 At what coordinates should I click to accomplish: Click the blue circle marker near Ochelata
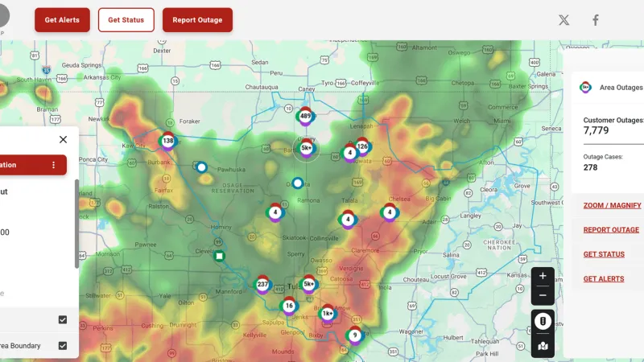[298, 183]
